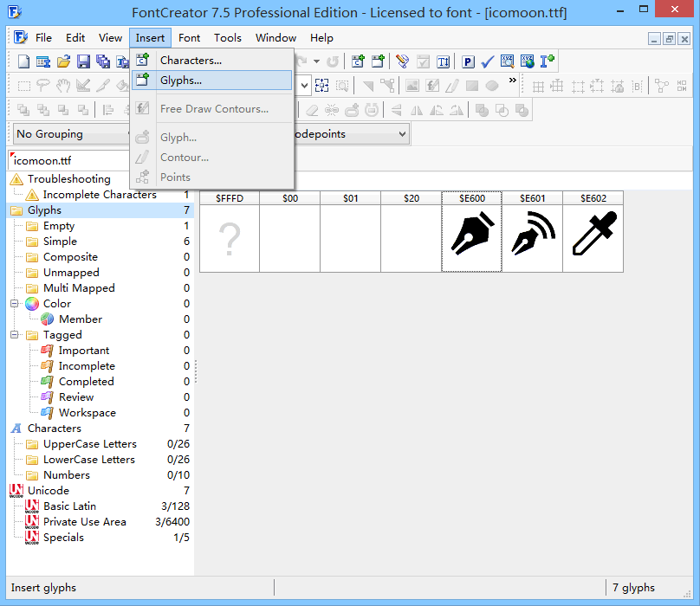Select the measure ruler tool

click(x=83, y=86)
